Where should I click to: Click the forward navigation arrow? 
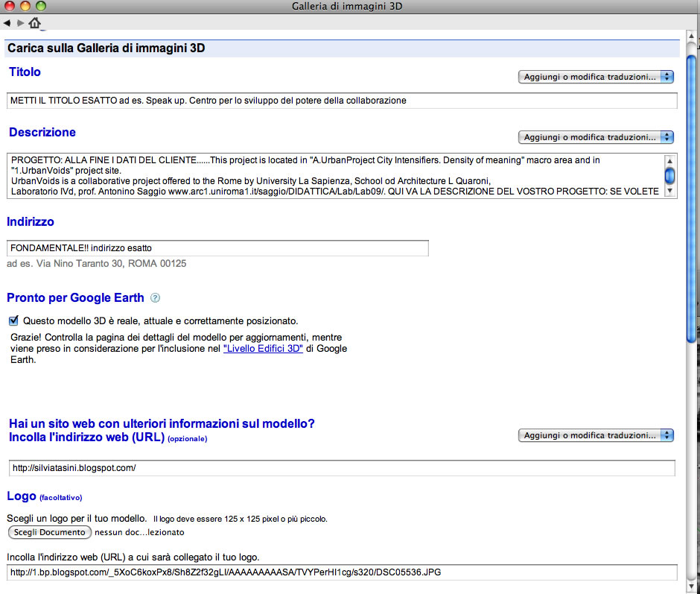19,23
